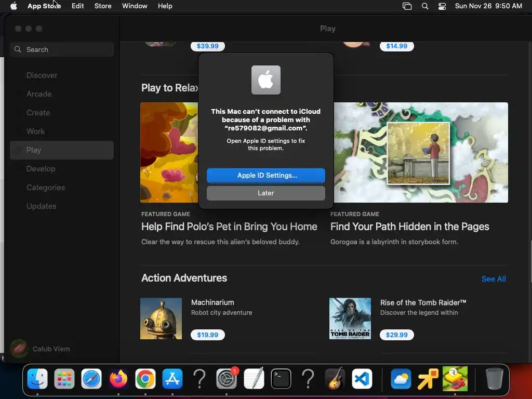Click the Machinarium app icon
The width and height of the screenshot is (532, 399).
(161, 318)
